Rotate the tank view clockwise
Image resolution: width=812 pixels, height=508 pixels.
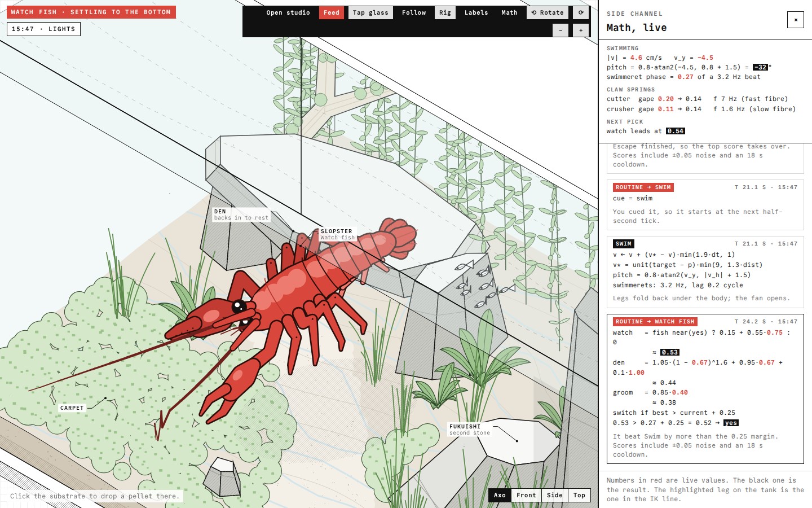pos(581,12)
